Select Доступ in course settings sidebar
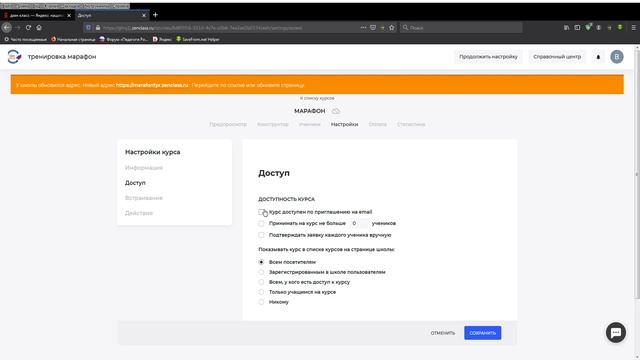Image resolution: width=640 pixels, height=360 pixels. 135,183
